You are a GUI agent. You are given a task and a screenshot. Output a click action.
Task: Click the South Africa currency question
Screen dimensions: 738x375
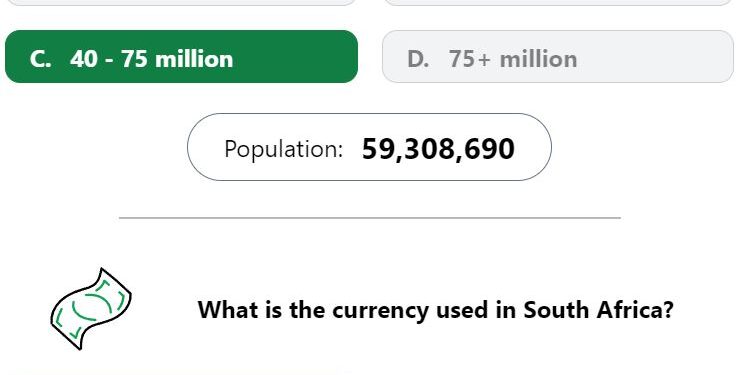click(x=435, y=311)
